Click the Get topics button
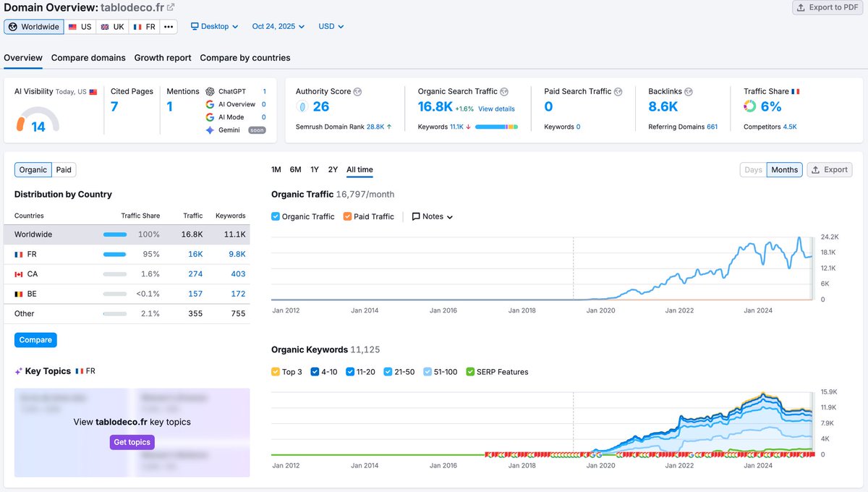 click(132, 442)
